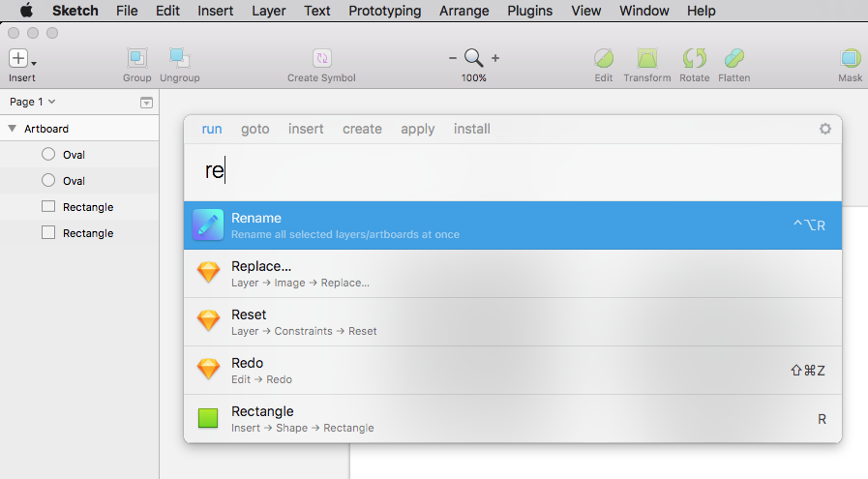Screen dimensions: 868x479
Task: Choose the Rectangle shape result
Action: pos(513,419)
